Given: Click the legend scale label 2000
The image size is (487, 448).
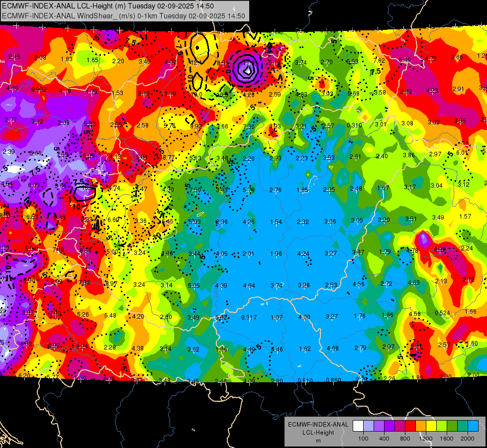Looking at the screenshot, I should click(x=468, y=439).
